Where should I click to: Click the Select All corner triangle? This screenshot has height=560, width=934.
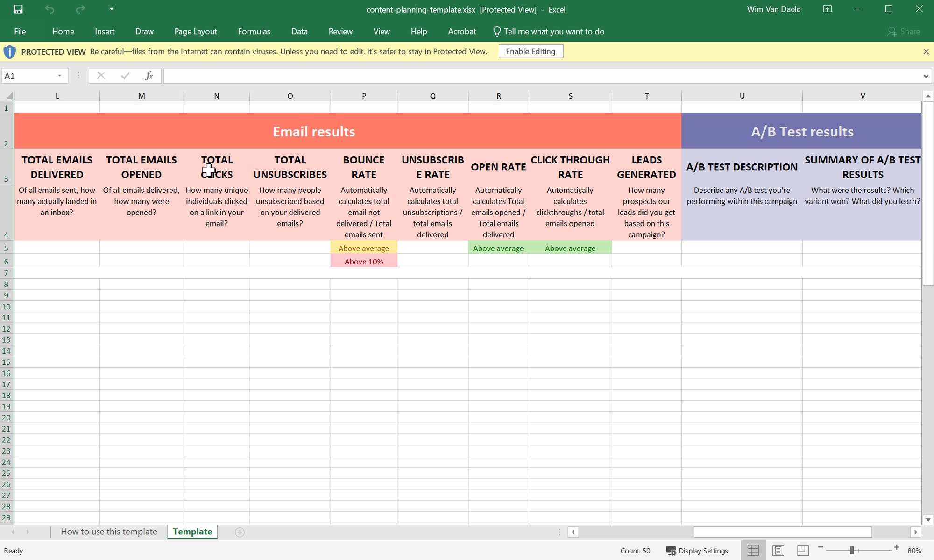point(8,96)
